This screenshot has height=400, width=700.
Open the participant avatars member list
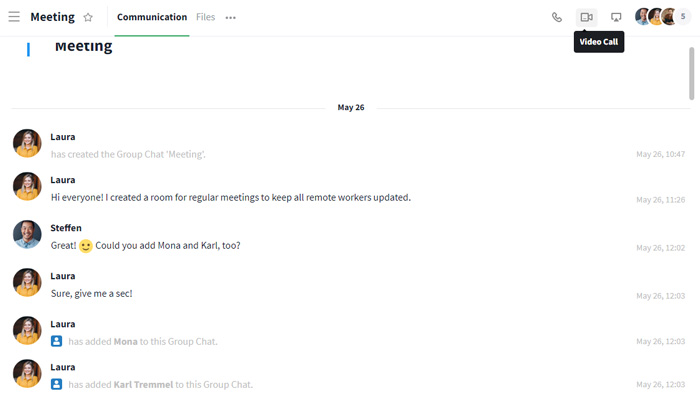tap(656, 17)
